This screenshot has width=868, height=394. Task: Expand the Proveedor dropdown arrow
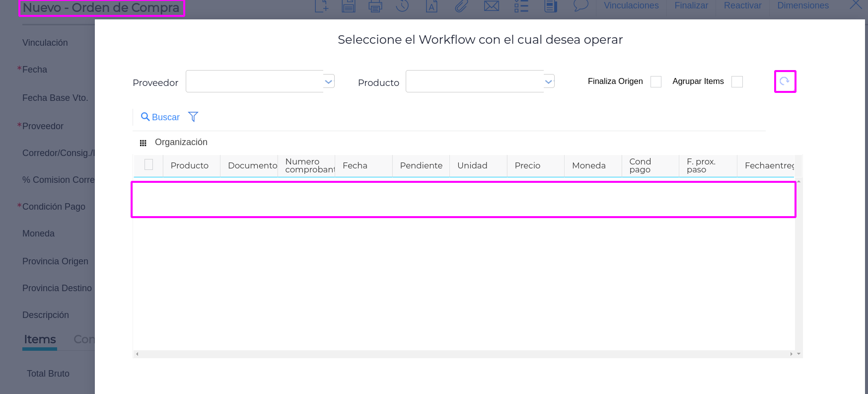(x=329, y=81)
